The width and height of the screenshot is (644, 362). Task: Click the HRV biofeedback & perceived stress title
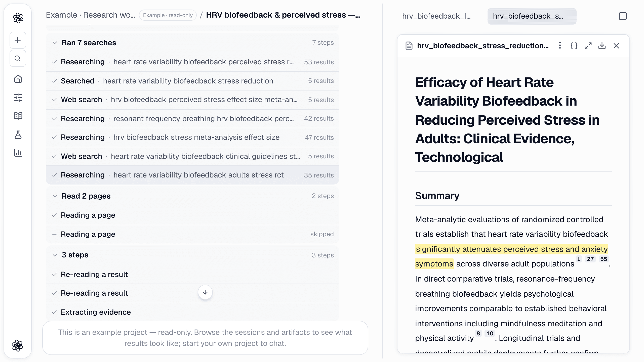283,15
